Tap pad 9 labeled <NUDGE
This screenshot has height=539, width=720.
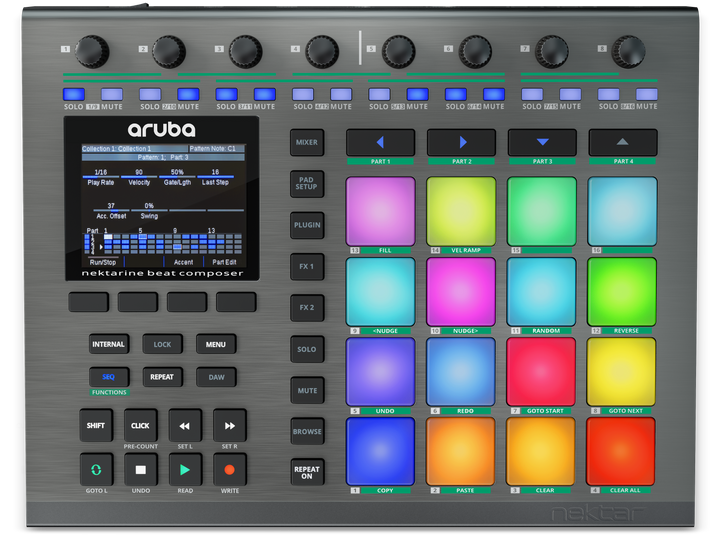(380, 292)
